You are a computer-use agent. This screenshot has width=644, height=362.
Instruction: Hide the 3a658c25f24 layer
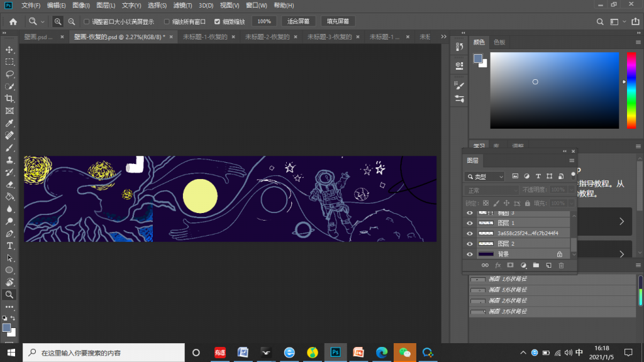pos(470,233)
